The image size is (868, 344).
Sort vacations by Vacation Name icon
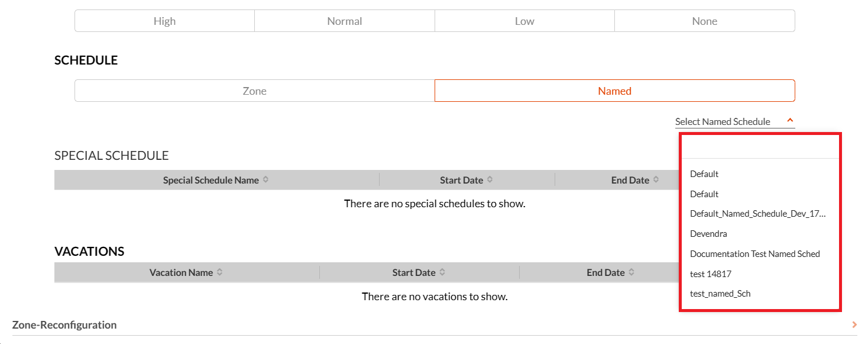click(x=219, y=272)
